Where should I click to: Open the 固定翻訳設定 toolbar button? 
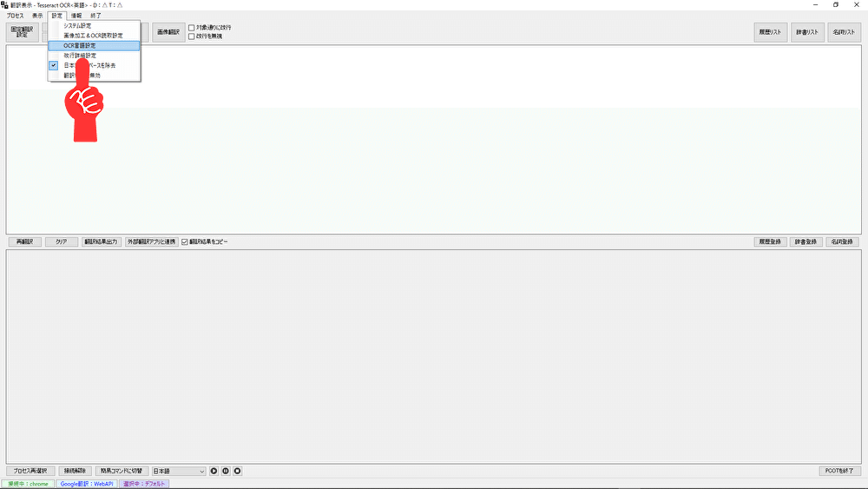point(23,32)
